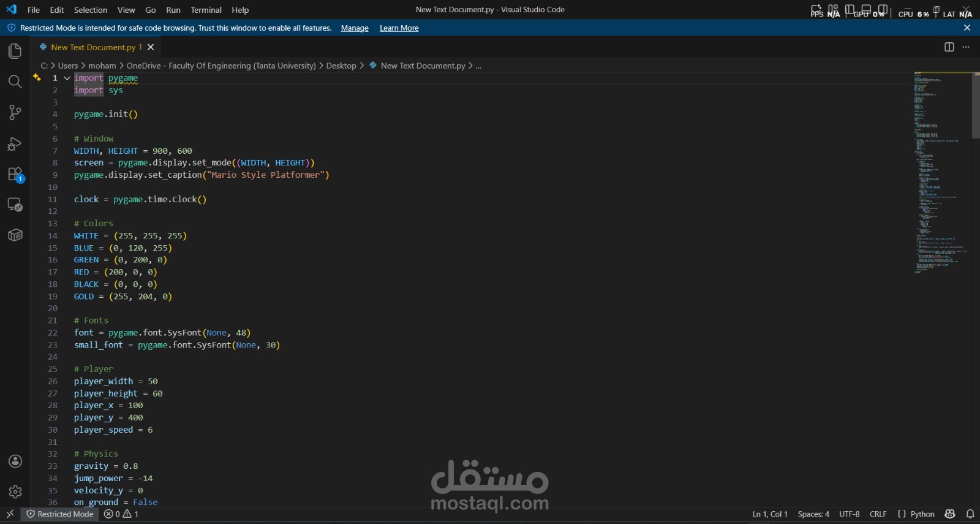Click the Copilot status bar icon
This screenshot has height=524, width=980.
tap(950, 514)
